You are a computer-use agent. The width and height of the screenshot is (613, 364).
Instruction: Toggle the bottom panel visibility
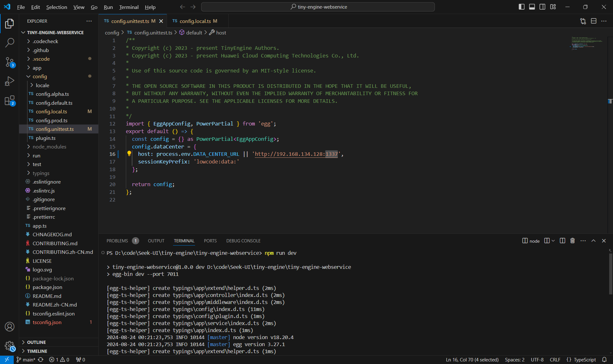tap(532, 7)
